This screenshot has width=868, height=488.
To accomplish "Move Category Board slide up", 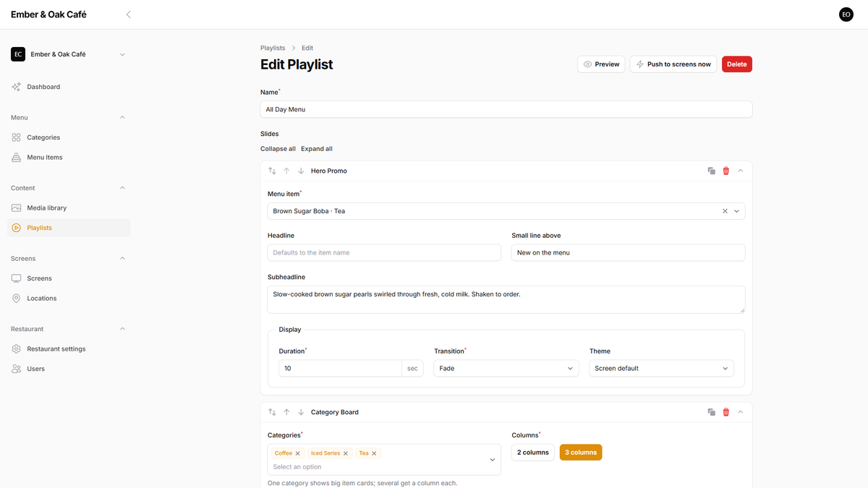I will point(286,412).
